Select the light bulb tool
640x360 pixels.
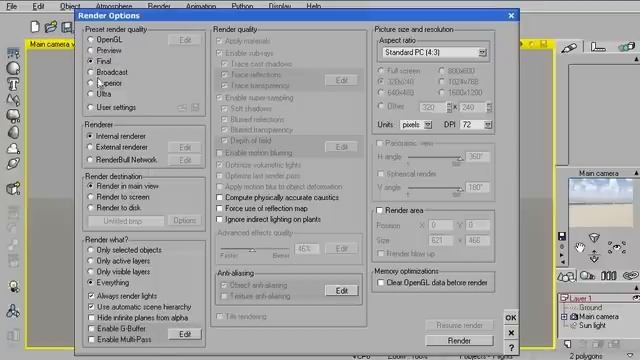(x=13, y=287)
